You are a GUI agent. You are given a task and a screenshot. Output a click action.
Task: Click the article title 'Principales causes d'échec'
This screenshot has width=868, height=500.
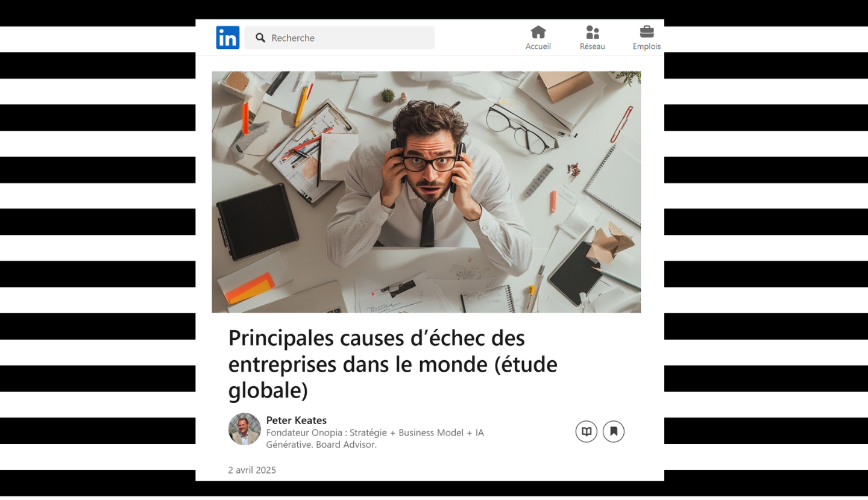point(393,364)
